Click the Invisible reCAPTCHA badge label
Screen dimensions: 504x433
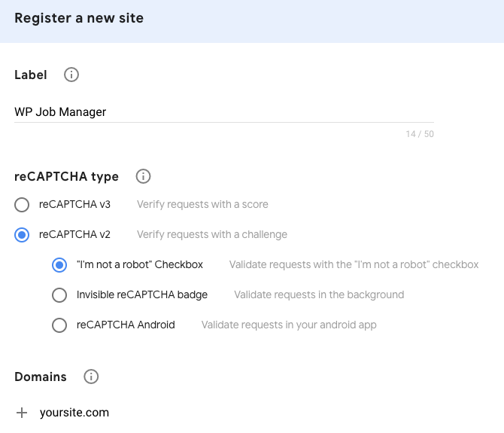point(142,294)
